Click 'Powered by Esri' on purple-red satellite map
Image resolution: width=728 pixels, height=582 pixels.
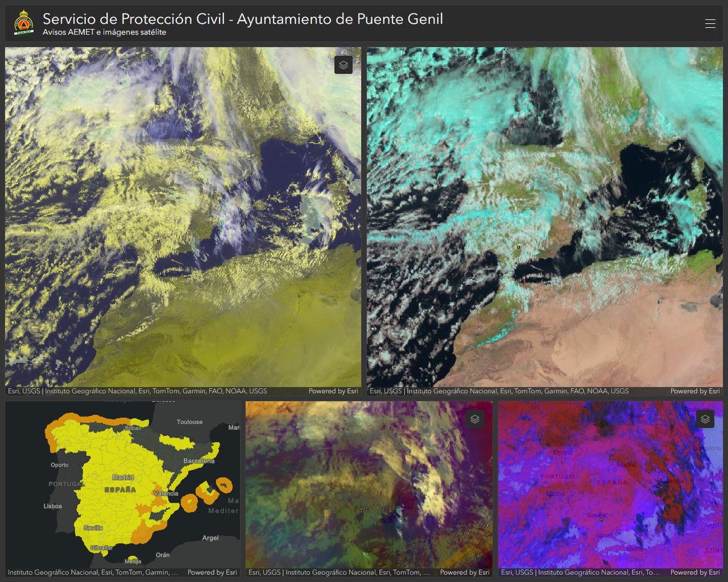click(695, 572)
